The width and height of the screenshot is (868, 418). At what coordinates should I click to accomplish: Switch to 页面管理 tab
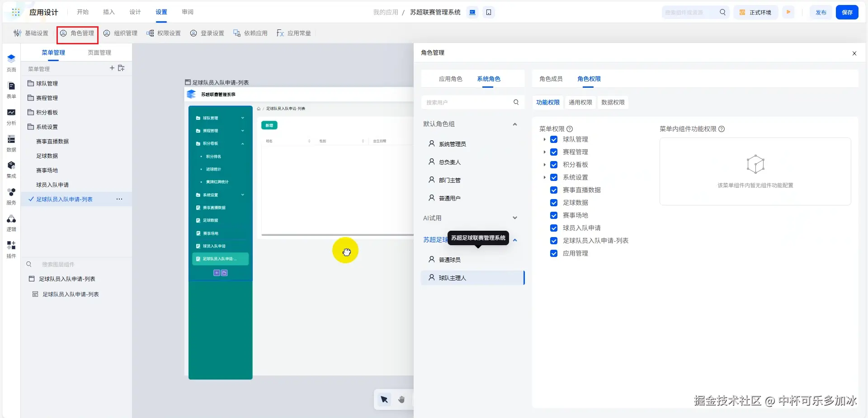(x=99, y=53)
